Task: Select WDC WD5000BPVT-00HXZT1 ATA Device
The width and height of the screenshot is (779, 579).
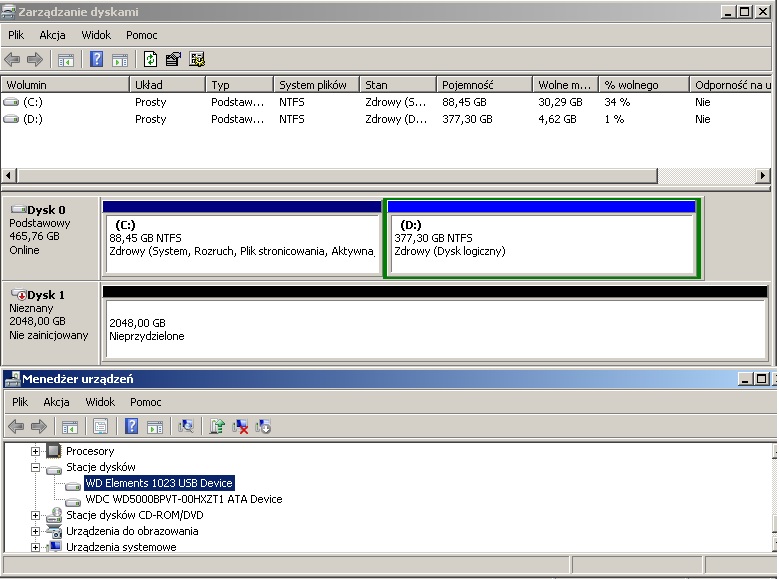Action: click(x=183, y=499)
